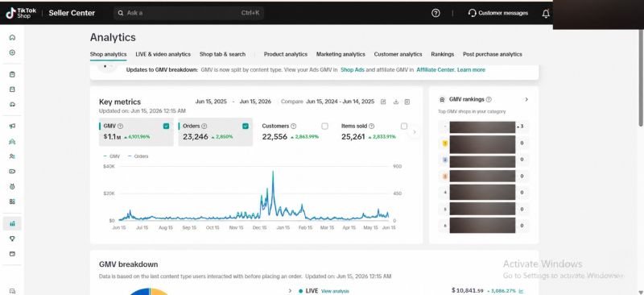644x295 pixels.
Task: Follow the Affiliate Center link
Action: click(436, 70)
